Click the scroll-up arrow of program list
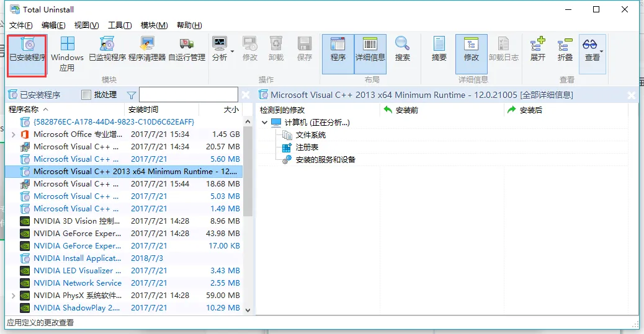 click(248, 121)
